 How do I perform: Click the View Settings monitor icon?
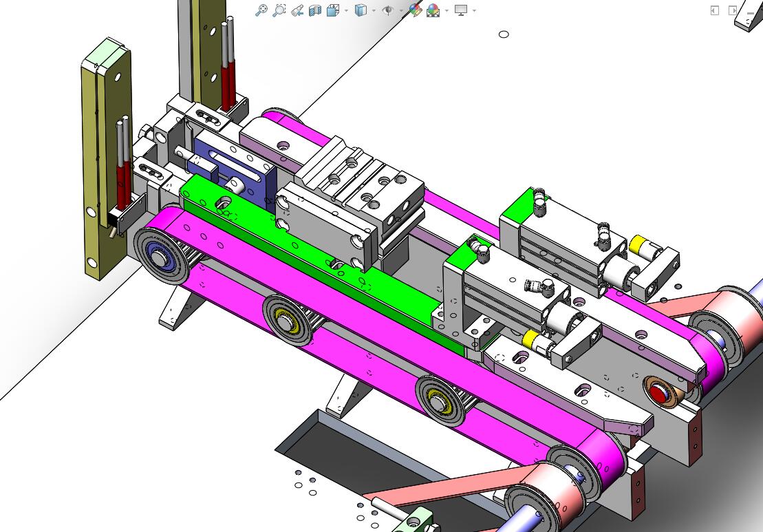click(x=460, y=10)
